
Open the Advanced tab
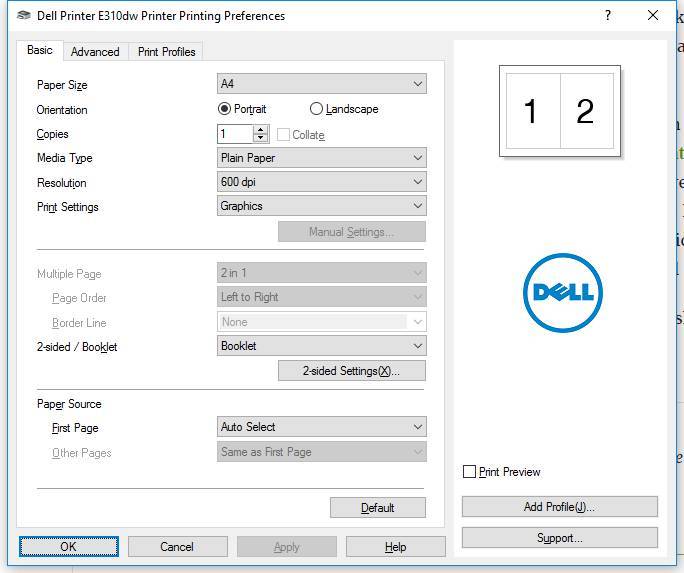tap(95, 52)
